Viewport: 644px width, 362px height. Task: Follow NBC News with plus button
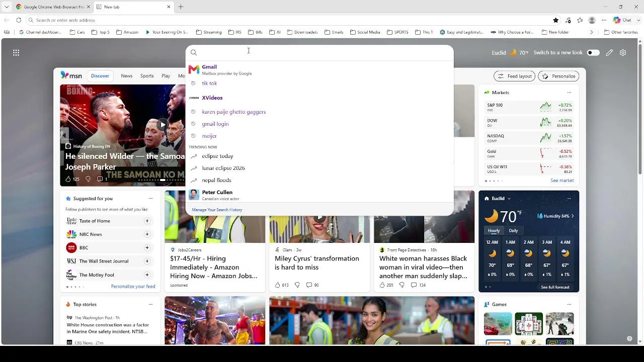(147, 234)
